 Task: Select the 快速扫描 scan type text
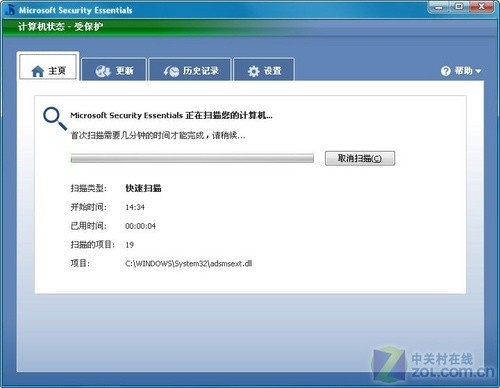coord(143,188)
